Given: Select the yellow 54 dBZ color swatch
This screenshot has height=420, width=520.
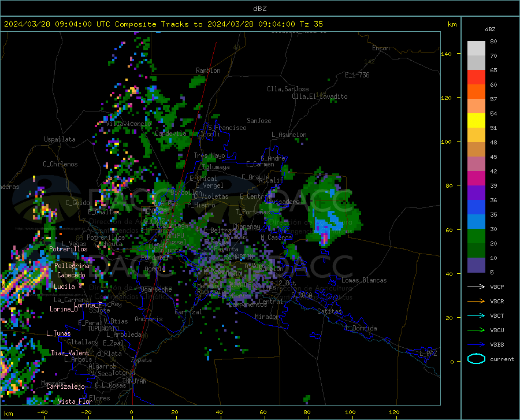Looking at the screenshot, I should pyautogui.click(x=476, y=121).
